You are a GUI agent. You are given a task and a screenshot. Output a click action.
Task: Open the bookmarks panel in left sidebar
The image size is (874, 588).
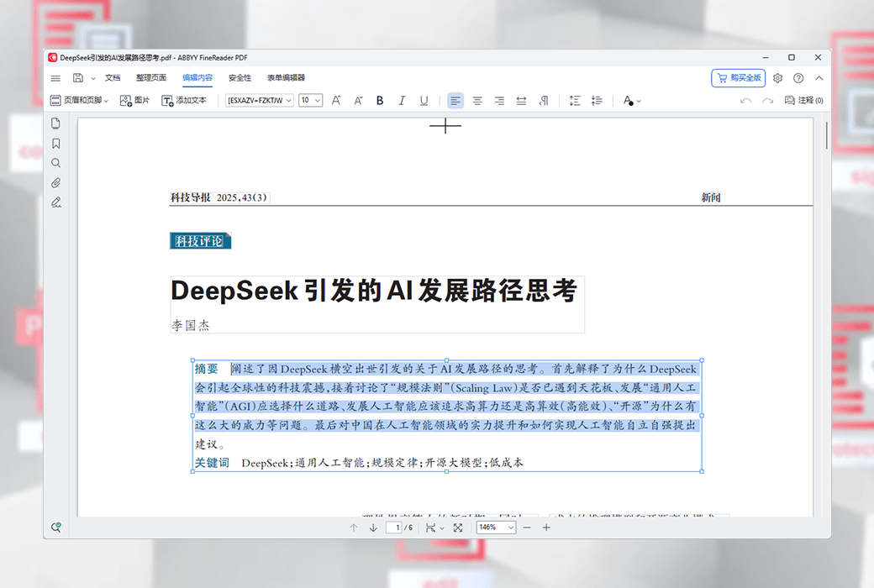click(x=56, y=144)
